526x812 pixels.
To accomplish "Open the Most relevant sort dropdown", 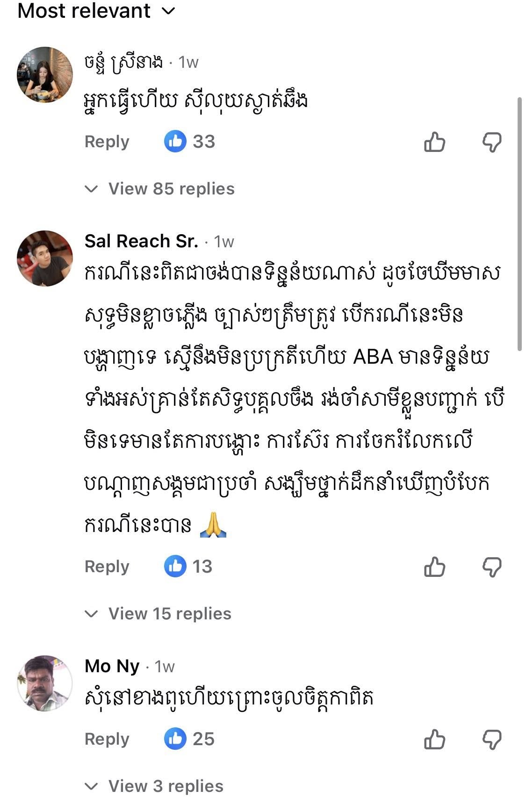I will 96,10.
